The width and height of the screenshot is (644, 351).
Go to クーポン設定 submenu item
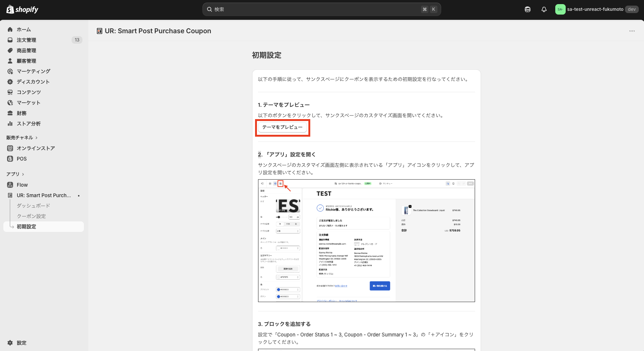point(31,216)
